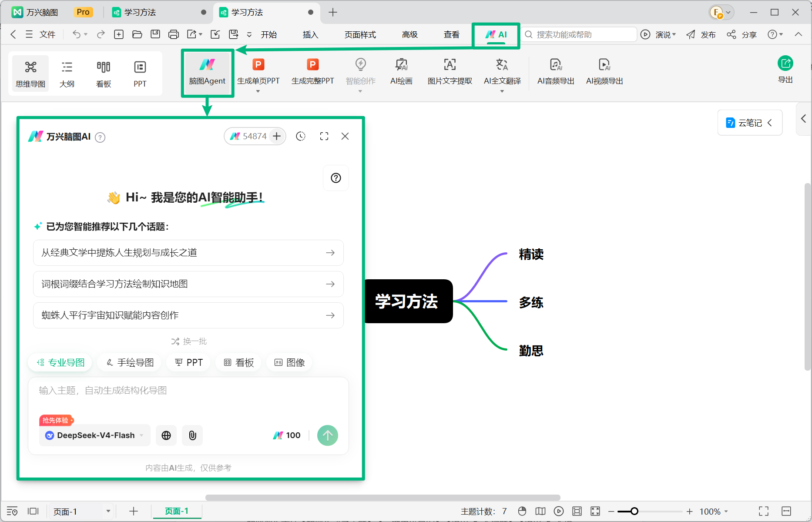Click the undo arrow icon
Viewport: 812px width, 522px height.
pyautogui.click(x=77, y=34)
